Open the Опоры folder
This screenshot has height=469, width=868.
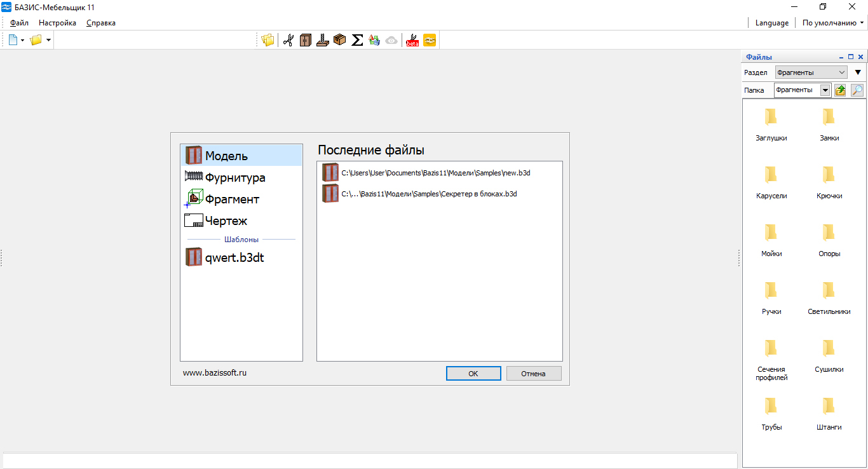(x=829, y=241)
